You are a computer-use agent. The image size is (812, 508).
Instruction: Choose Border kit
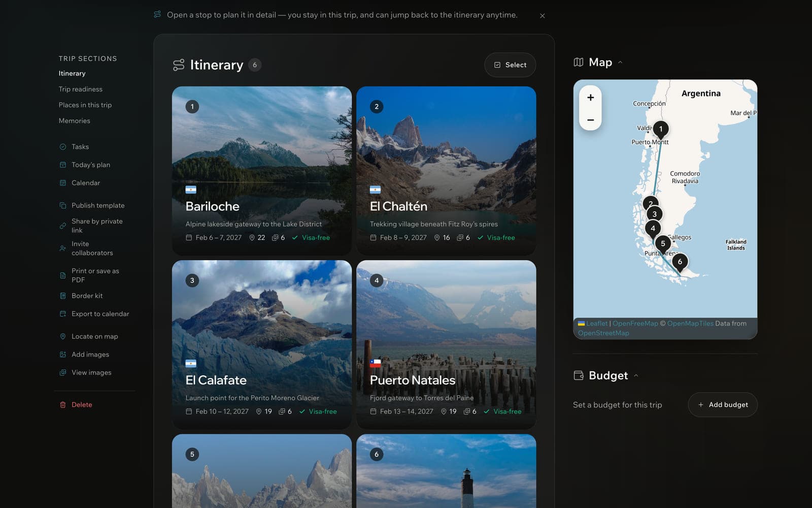click(87, 296)
